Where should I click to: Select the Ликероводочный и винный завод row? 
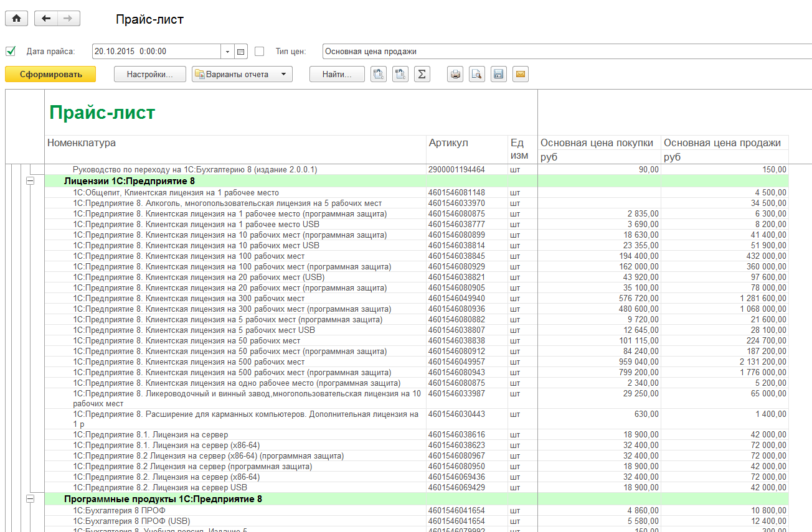point(417,398)
